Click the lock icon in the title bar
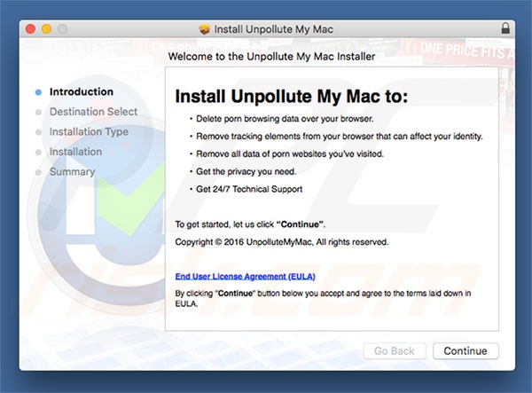The image size is (532, 393). pyautogui.click(x=505, y=28)
